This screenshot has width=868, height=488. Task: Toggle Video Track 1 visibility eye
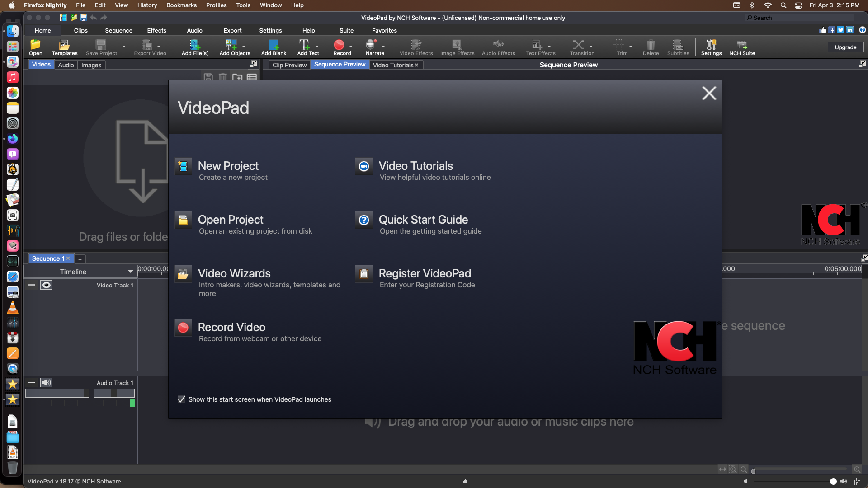46,285
